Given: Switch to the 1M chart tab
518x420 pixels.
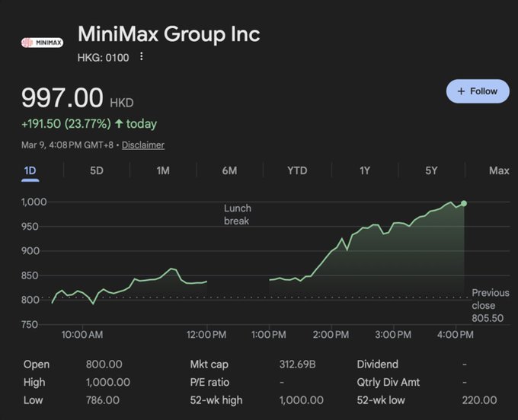Looking at the screenshot, I should coord(163,170).
